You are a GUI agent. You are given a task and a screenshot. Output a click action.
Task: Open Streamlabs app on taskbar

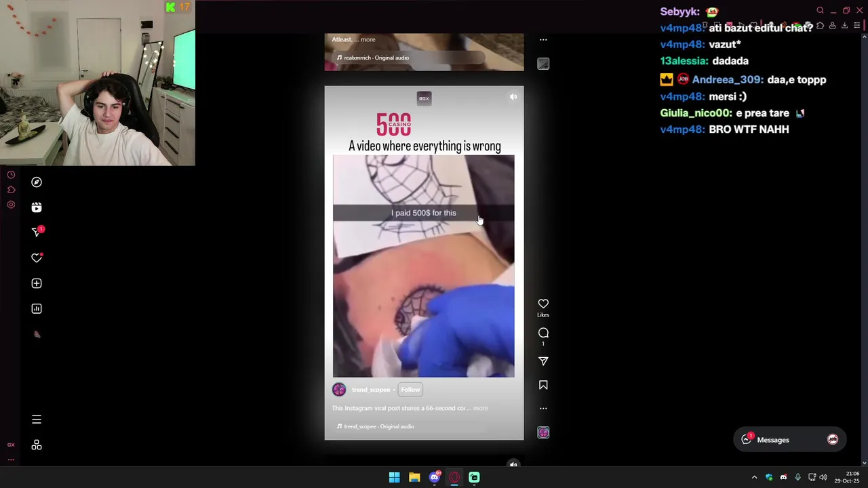coord(474,477)
